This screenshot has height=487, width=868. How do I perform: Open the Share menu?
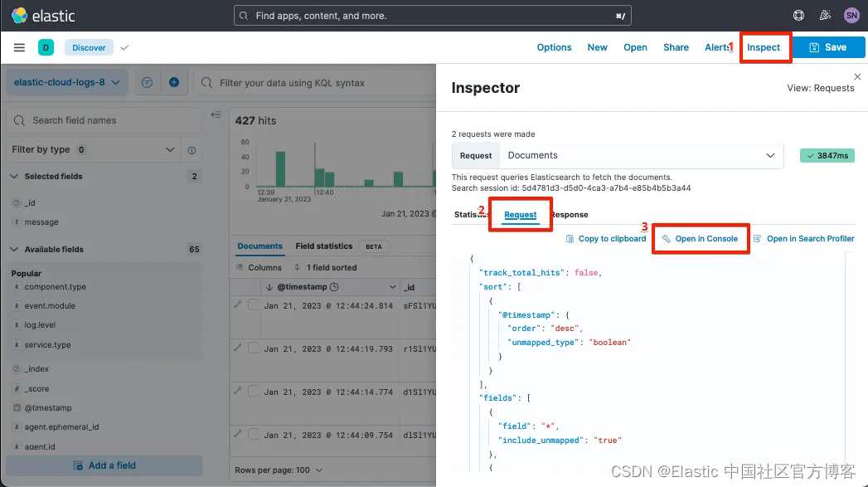point(676,47)
